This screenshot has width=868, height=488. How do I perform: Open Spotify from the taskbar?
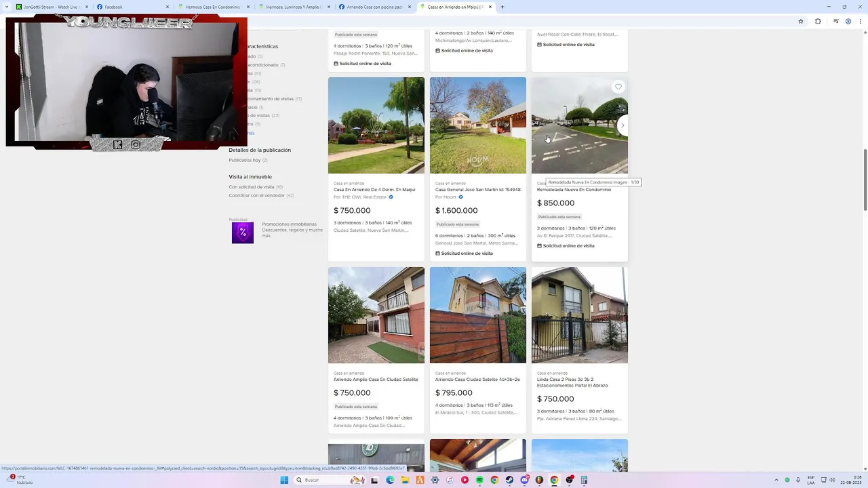point(479,480)
